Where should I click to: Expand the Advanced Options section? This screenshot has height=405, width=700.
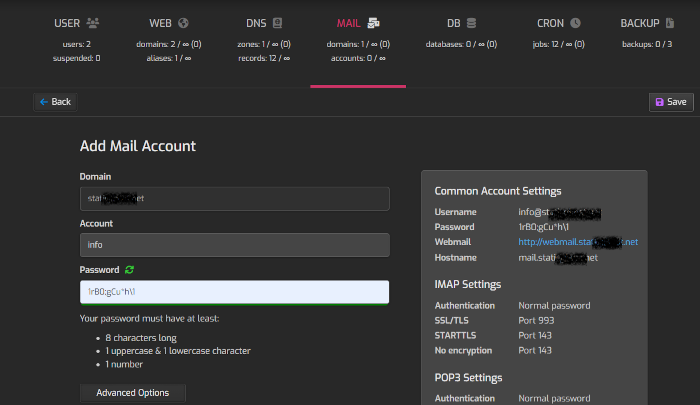pyautogui.click(x=132, y=392)
